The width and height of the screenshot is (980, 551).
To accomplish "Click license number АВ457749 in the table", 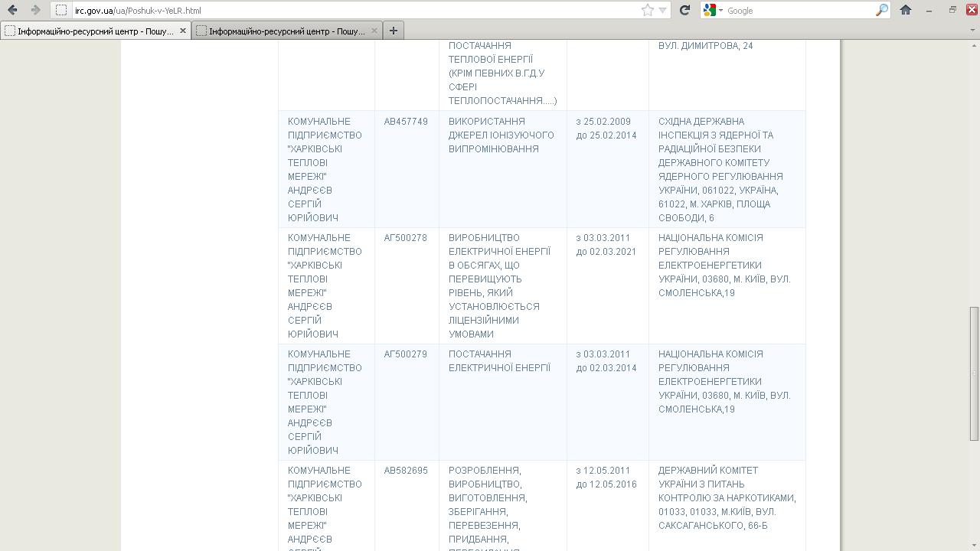I will [x=406, y=122].
